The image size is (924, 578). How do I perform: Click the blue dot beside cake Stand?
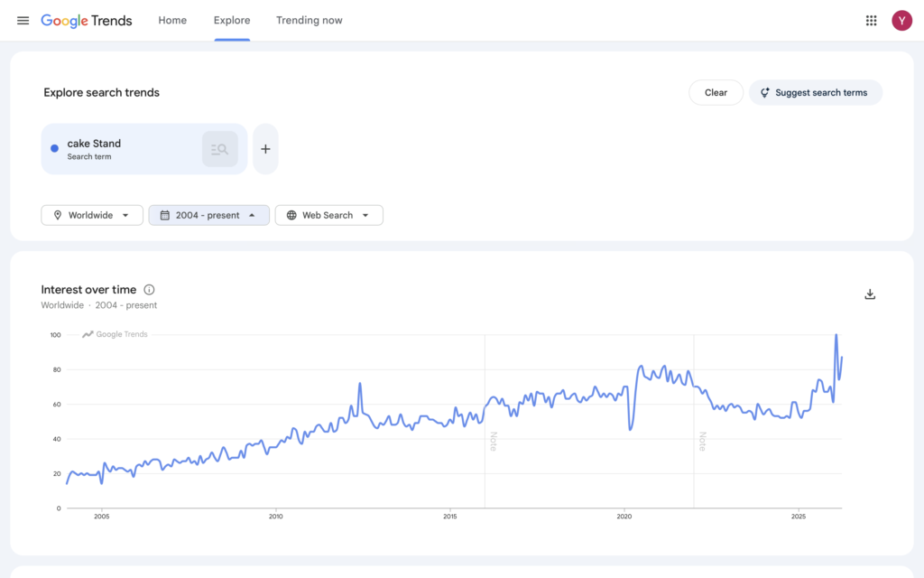tap(55, 149)
